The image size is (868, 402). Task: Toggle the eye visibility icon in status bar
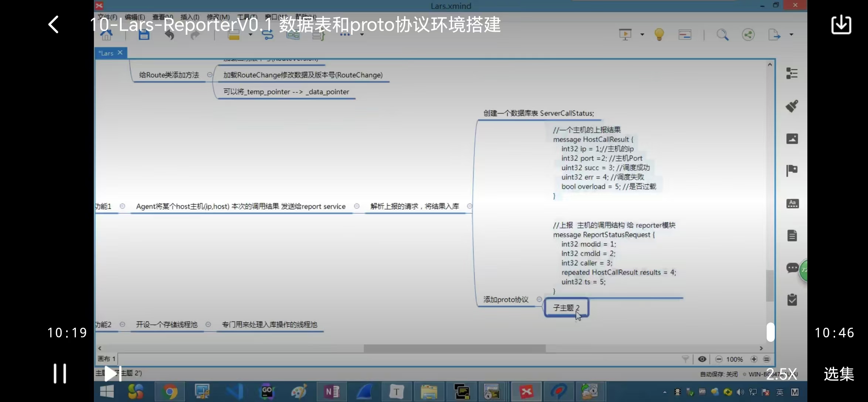click(702, 359)
